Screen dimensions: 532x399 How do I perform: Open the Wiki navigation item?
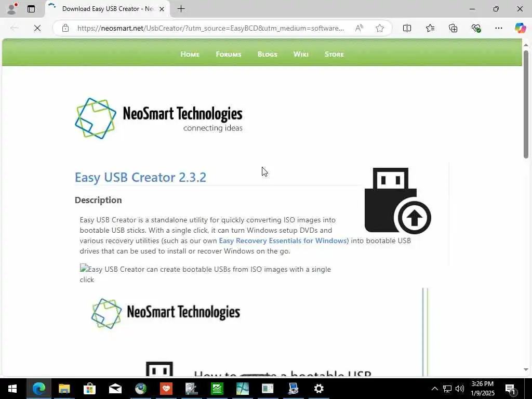click(301, 54)
